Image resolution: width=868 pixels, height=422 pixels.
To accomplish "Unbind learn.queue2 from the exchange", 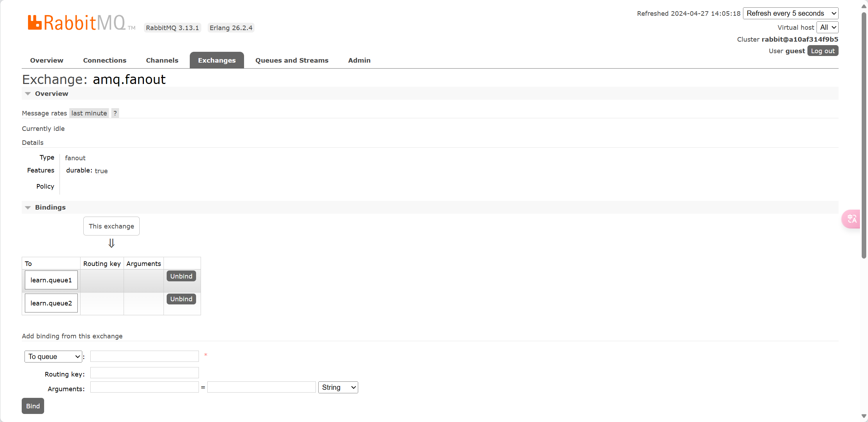I will tap(181, 299).
